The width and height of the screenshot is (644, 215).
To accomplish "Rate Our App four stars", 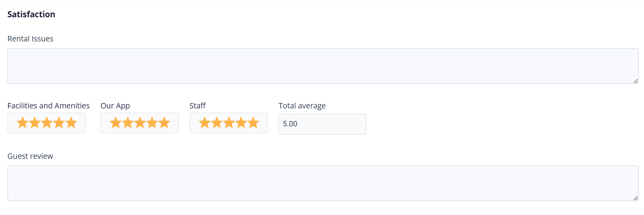I will pyautogui.click(x=152, y=123).
